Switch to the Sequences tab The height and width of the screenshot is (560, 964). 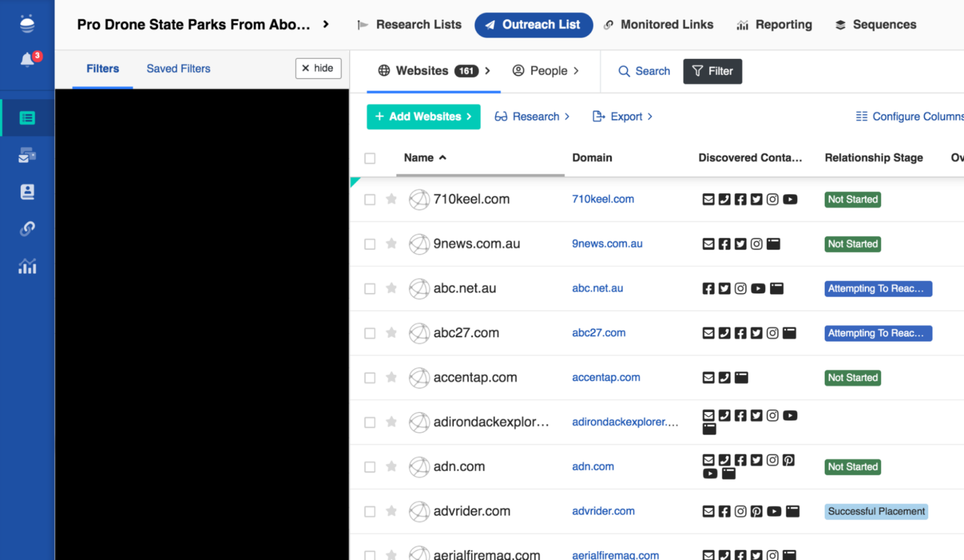point(876,24)
